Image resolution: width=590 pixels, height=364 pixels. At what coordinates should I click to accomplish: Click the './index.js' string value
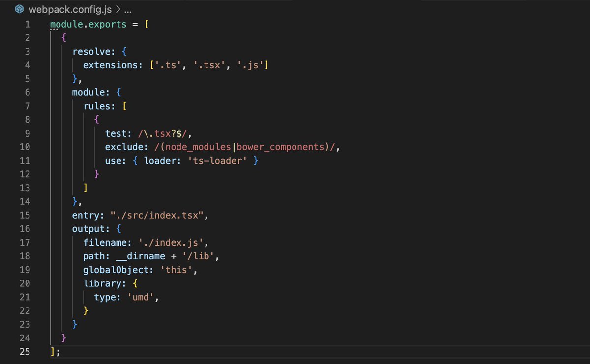(170, 242)
